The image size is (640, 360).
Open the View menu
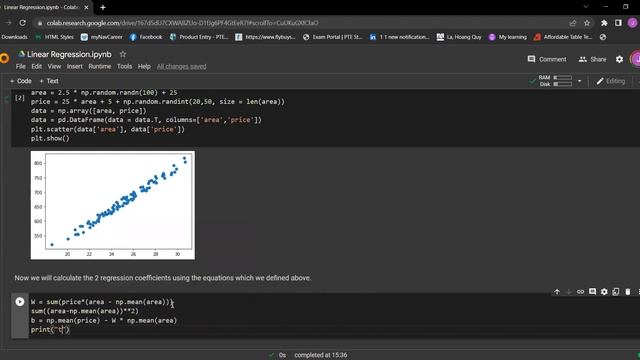(54, 67)
